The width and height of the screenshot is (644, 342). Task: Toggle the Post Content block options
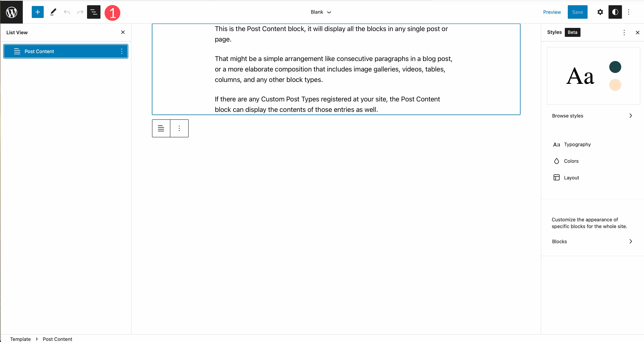point(122,51)
